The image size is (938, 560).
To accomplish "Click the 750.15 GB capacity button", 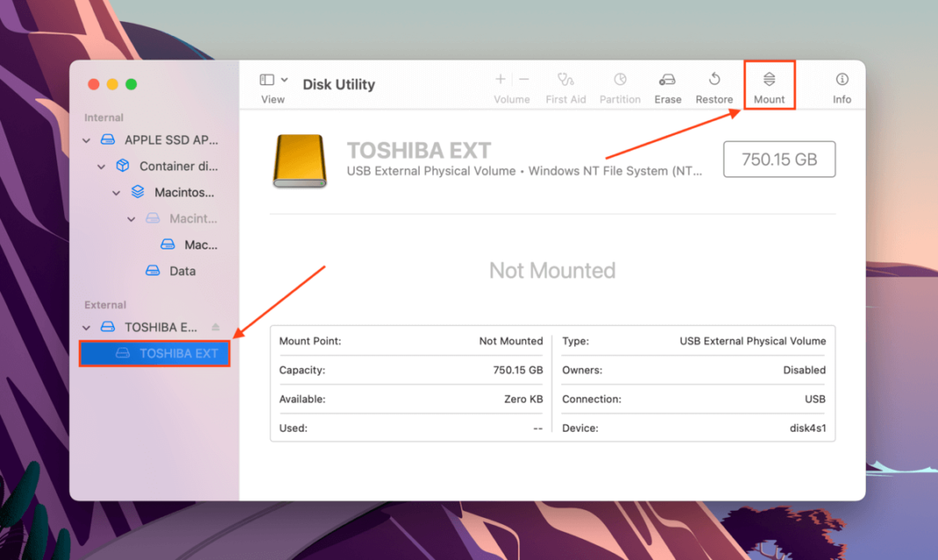I will click(779, 159).
